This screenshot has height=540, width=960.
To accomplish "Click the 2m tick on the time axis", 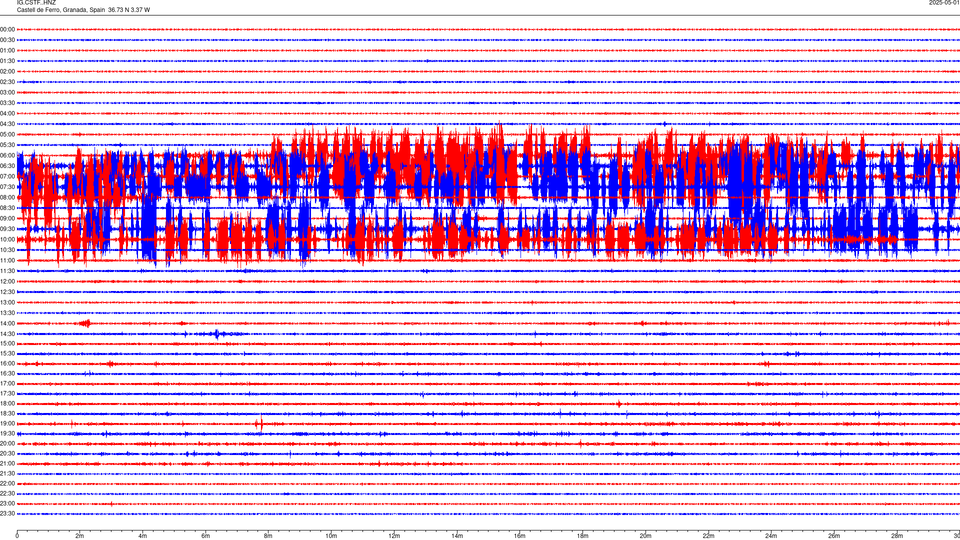I will [80, 536].
